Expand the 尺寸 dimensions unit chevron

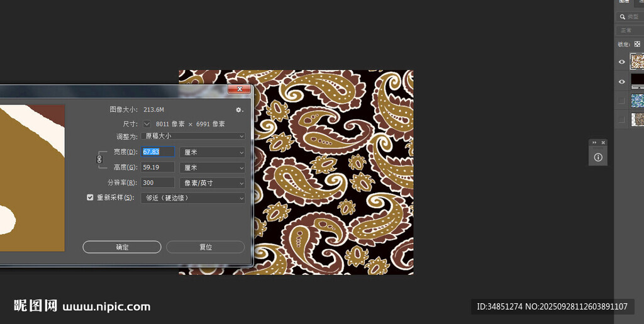(x=147, y=124)
